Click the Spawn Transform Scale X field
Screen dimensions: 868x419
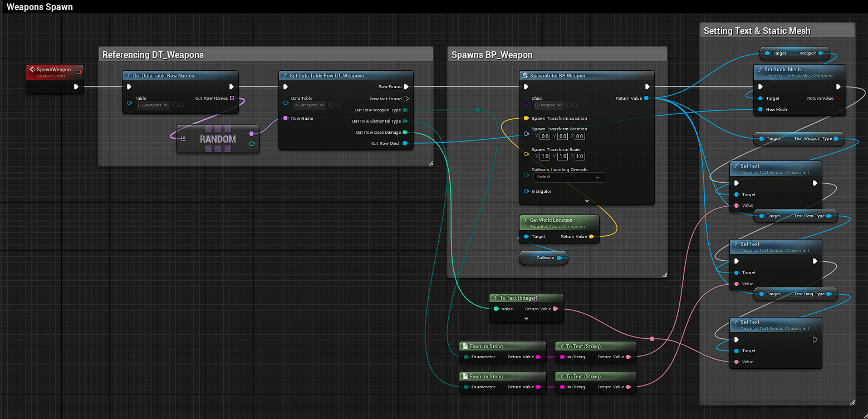pyautogui.click(x=545, y=157)
